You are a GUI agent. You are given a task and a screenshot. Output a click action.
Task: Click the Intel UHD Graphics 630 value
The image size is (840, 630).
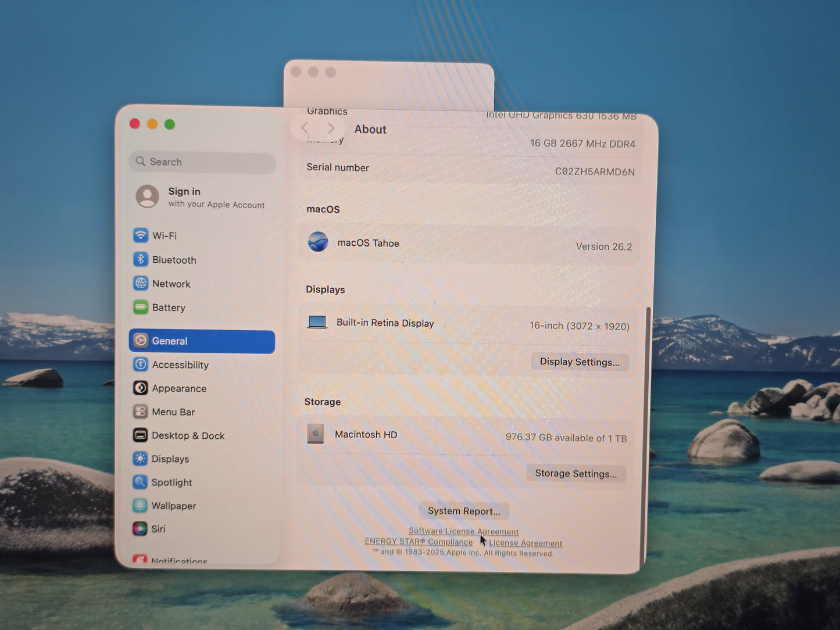click(x=562, y=115)
